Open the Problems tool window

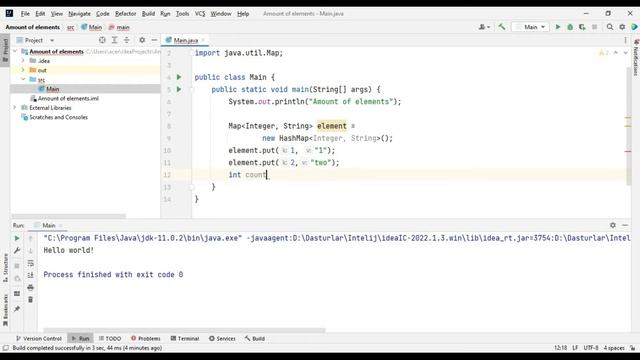(146, 338)
